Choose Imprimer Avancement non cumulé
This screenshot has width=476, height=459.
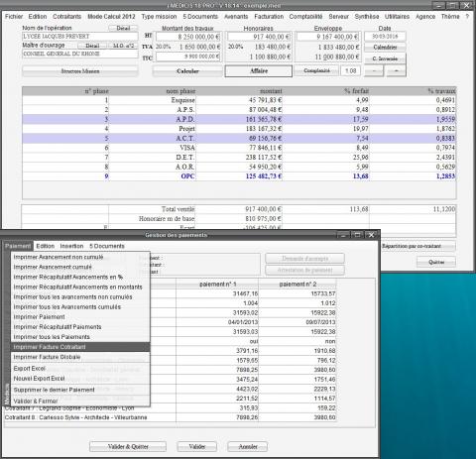[x=80, y=257]
